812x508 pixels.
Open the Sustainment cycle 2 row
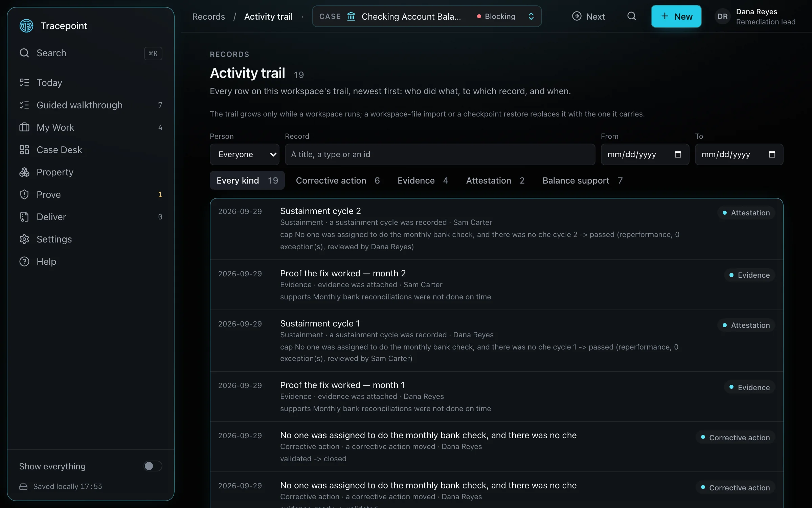tap(497, 229)
